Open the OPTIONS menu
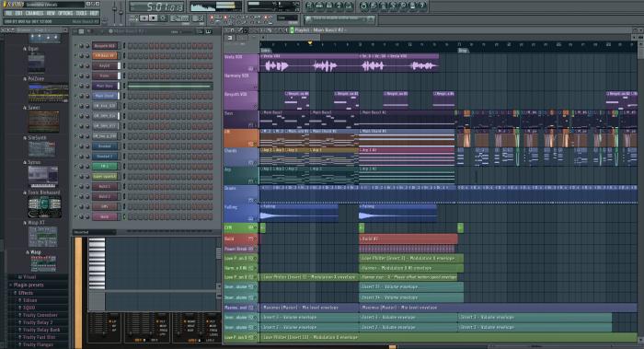The width and height of the screenshot is (644, 349). [x=65, y=13]
